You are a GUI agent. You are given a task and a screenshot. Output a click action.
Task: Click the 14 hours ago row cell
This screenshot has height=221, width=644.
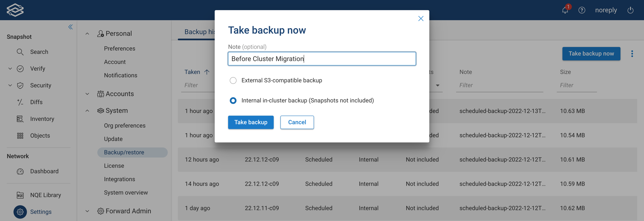point(202,184)
